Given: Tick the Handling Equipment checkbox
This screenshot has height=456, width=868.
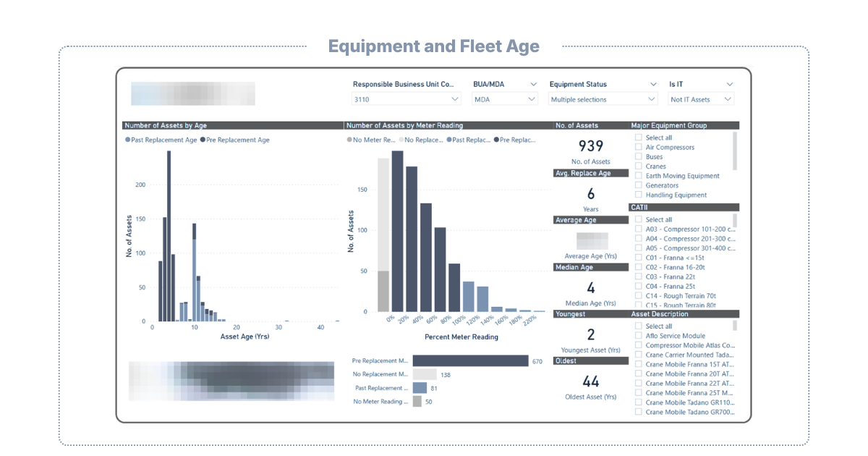Looking at the screenshot, I should (639, 195).
